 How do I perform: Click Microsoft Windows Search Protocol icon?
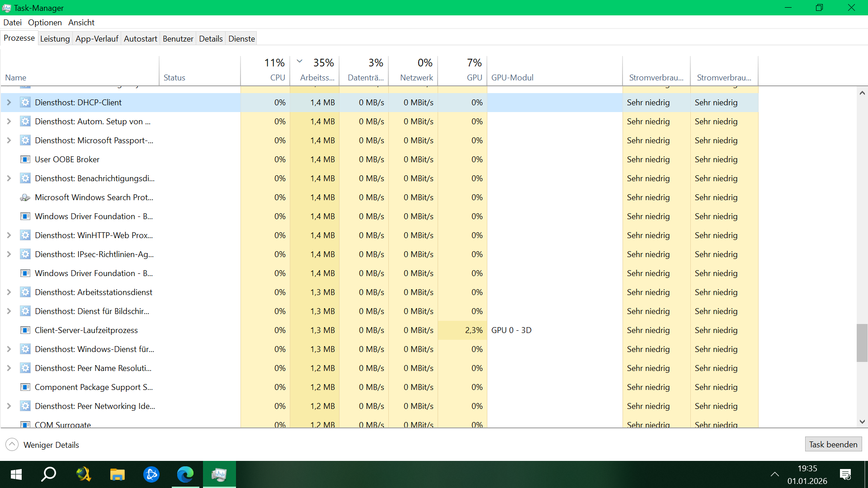(25, 197)
